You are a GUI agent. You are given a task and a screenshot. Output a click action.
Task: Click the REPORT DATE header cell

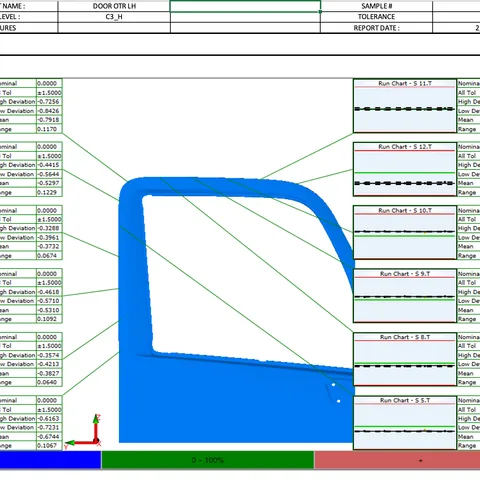pyautogui.click(x=376, y=28)
